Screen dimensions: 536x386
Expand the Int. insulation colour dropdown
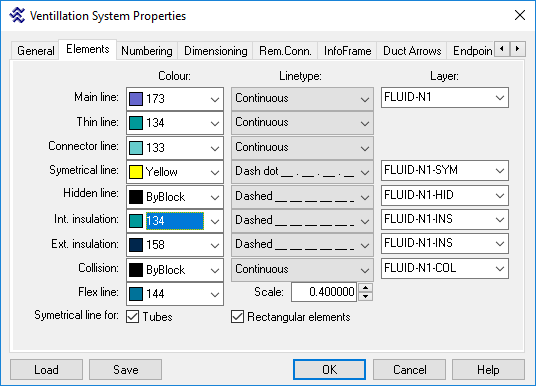(215, 221)
